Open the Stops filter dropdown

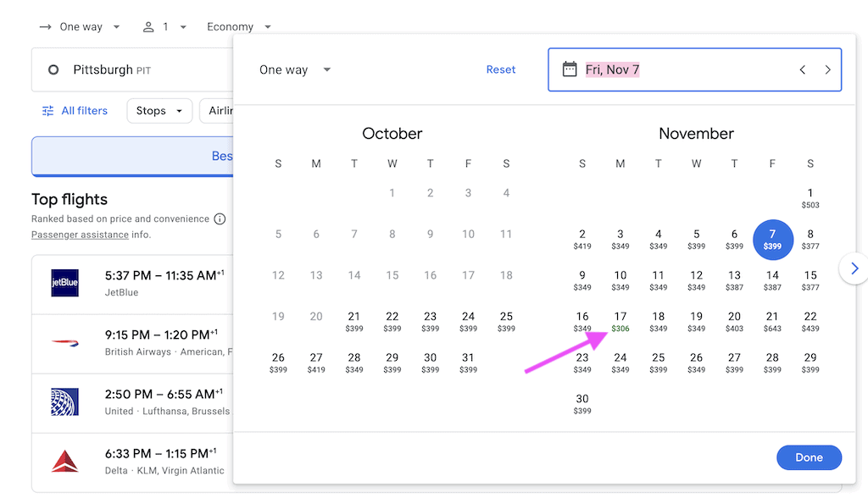[x=159, y=111]
